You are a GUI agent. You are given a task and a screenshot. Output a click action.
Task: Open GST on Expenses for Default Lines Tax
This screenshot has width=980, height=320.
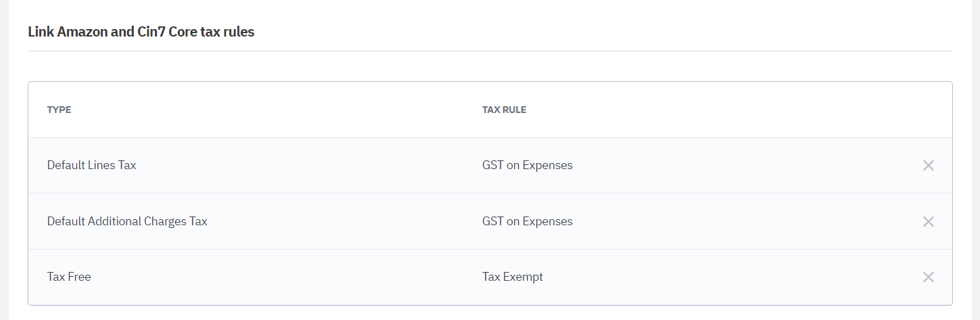click(x=527, y=166)
